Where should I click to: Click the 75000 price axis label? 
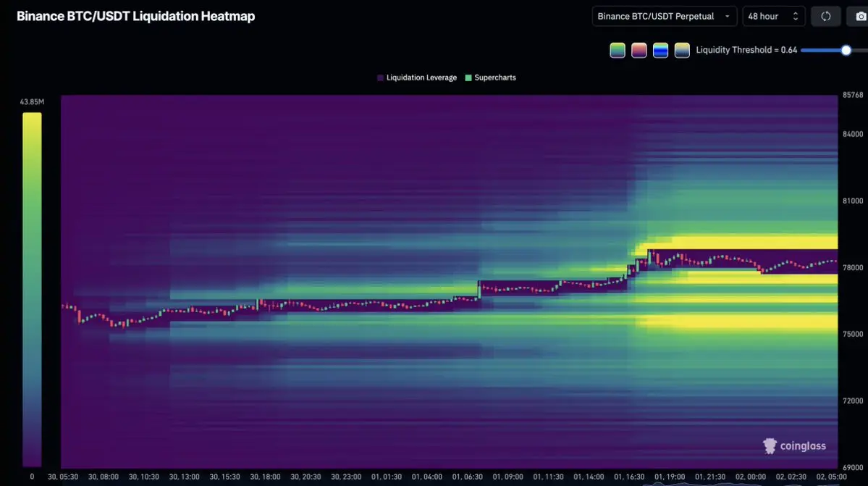tap(853, 334)
